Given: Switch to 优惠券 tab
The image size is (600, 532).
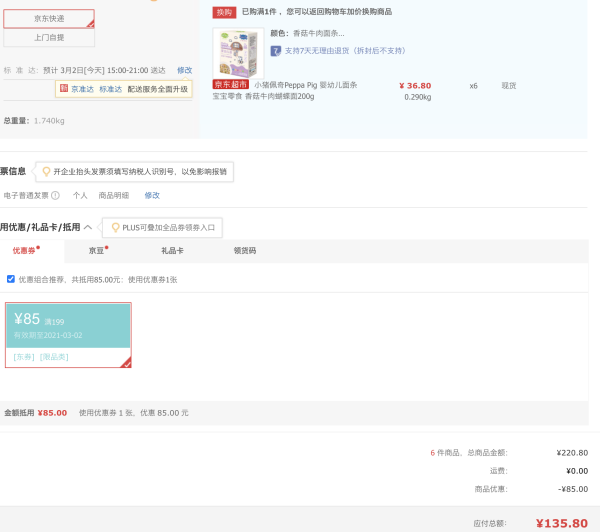Looking at the screenshot, I should 24,251.
